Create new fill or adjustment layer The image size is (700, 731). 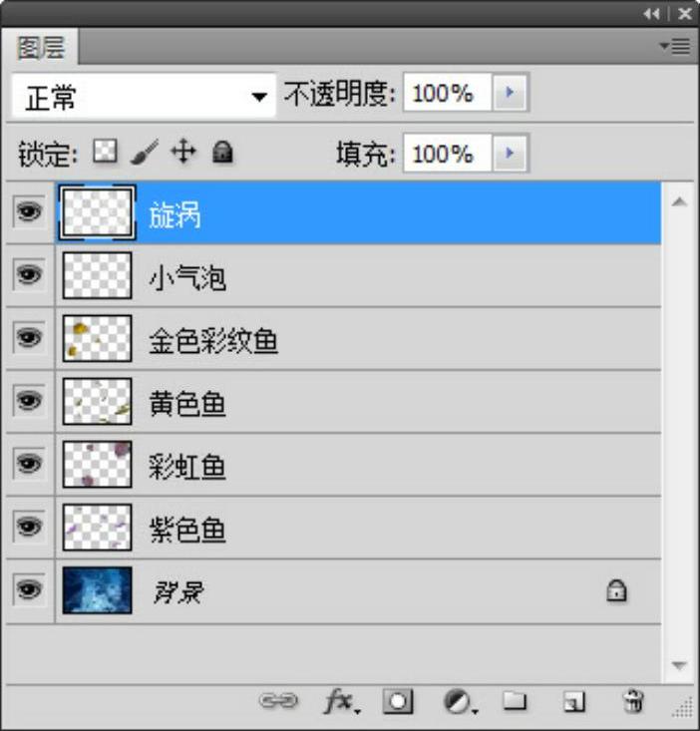(458, 702)
